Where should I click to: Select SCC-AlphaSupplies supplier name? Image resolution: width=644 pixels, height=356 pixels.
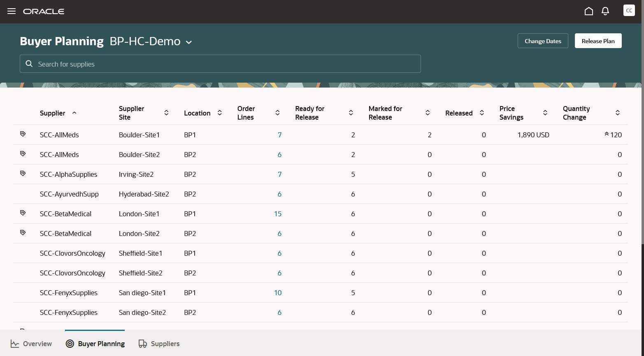[x=69, y=174]
